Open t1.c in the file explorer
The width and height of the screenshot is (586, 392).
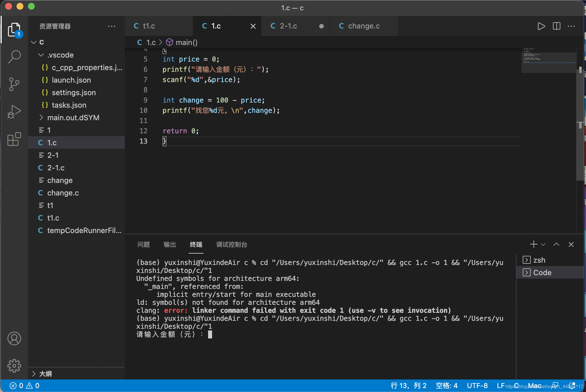pyautogui.click(x=76, y=218)
